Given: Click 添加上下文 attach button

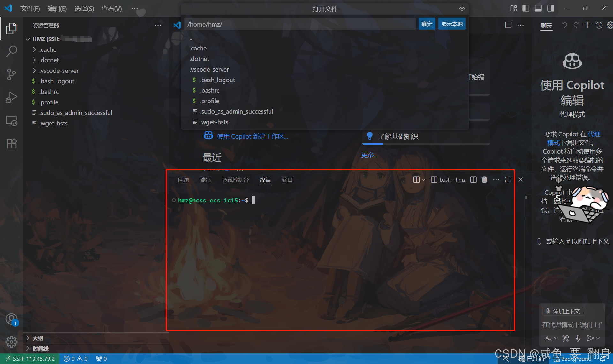Looking at the screenshot, I should pos(564,311).
